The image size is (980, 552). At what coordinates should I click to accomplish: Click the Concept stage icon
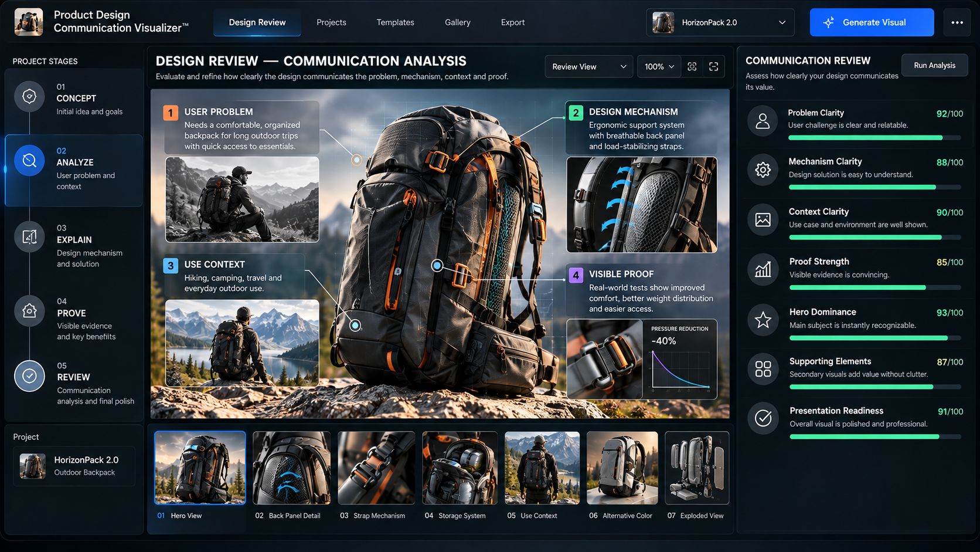pyautogui.click(x=29, y=96)
